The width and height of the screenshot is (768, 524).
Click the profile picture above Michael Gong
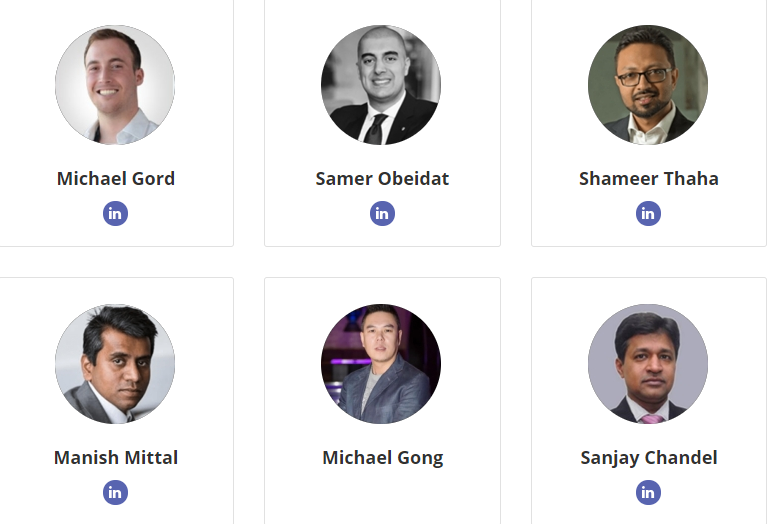pyautogui.click(x=381, y=364)
